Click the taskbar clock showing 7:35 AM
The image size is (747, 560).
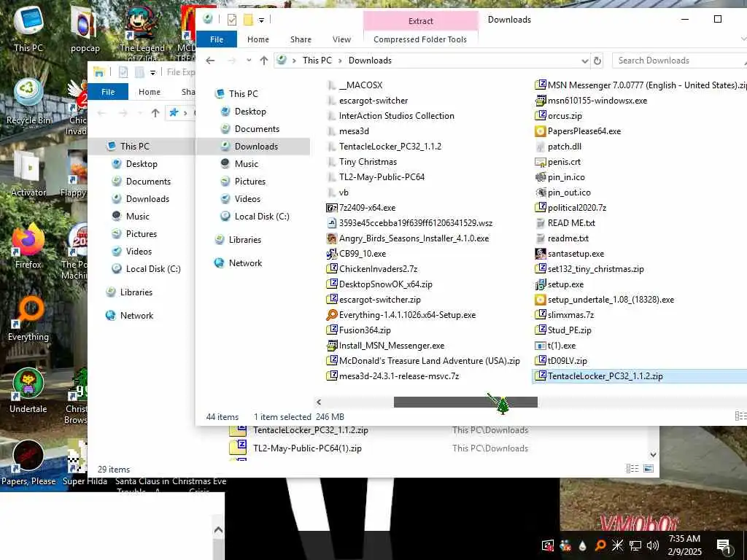pyautogui.click(x=684, y=545)
